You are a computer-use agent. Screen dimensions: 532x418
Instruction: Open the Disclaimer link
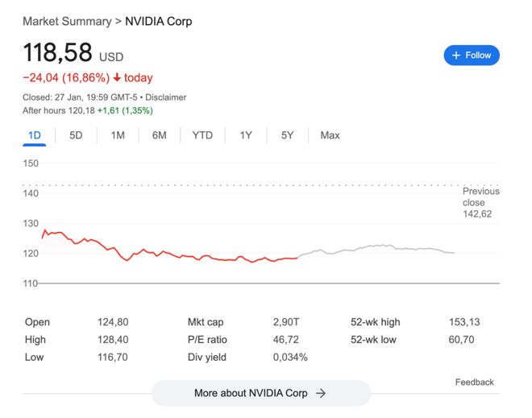(165, 97)
